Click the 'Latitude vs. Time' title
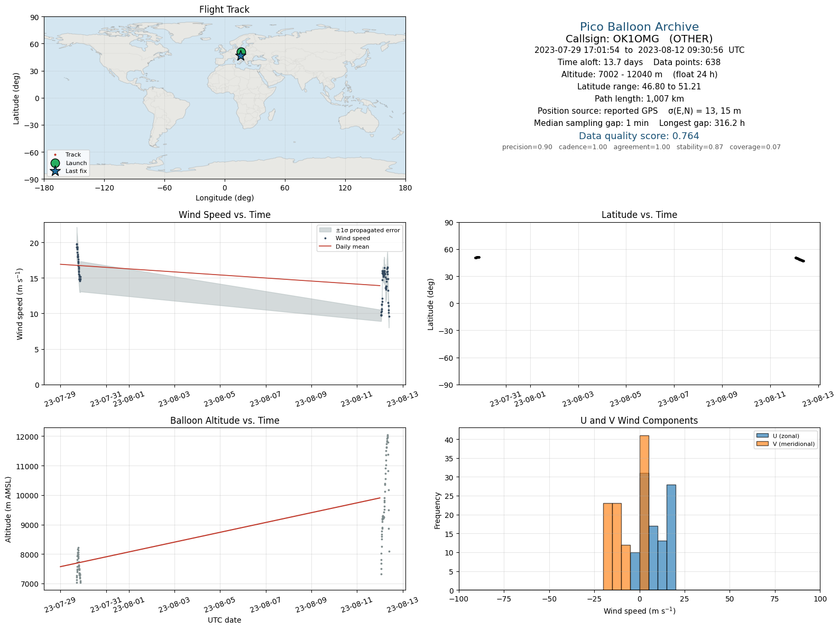 click(x=639, y=215)
